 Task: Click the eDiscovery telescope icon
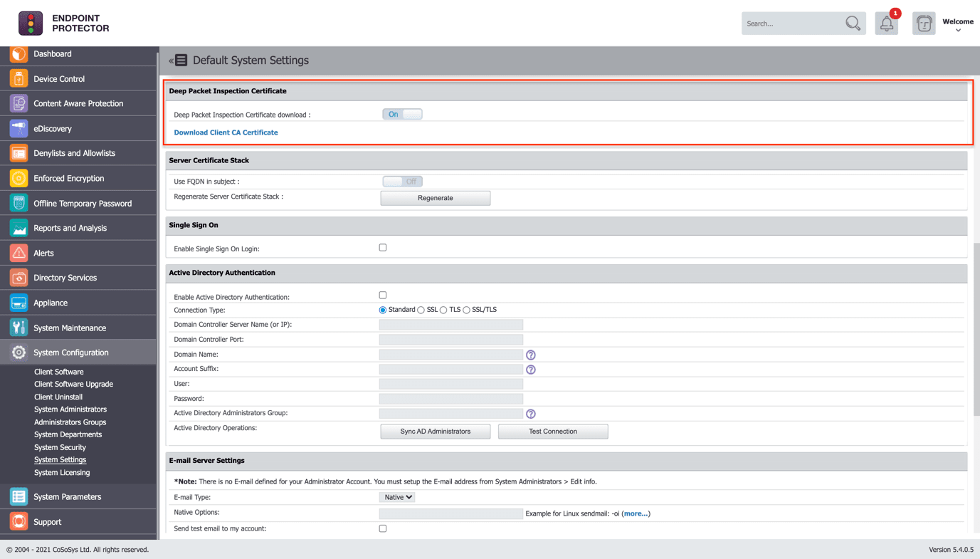19,128
